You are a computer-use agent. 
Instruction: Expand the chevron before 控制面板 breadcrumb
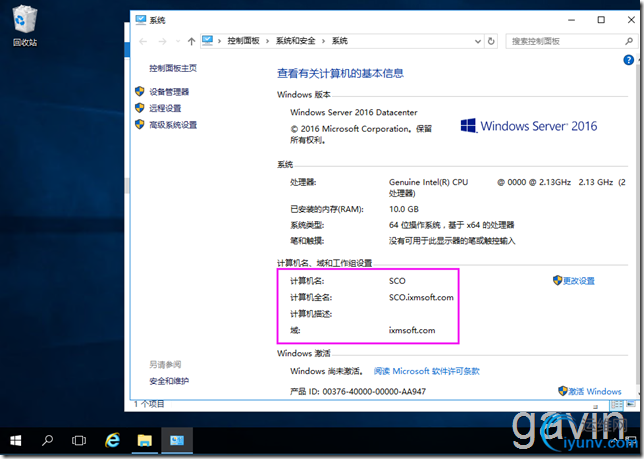[220, 41]
